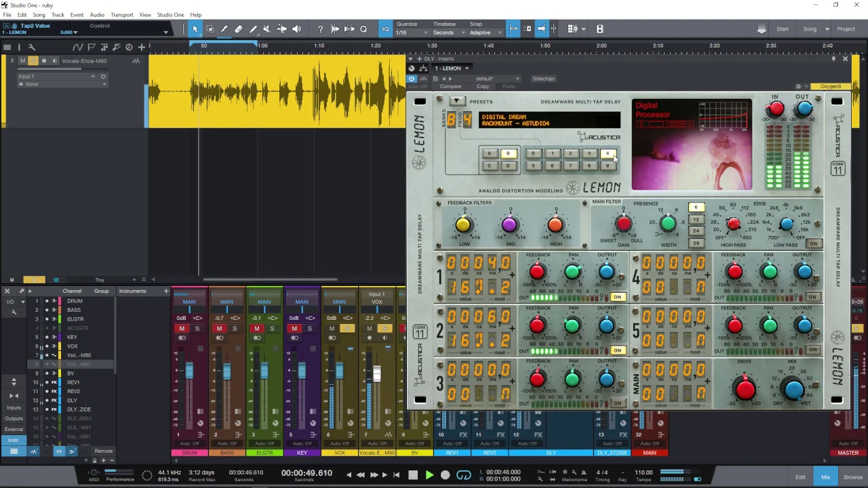Screen dimensions: 868x488
Task: Toggle the plugin power bypass button
Action: pos(412,79)
